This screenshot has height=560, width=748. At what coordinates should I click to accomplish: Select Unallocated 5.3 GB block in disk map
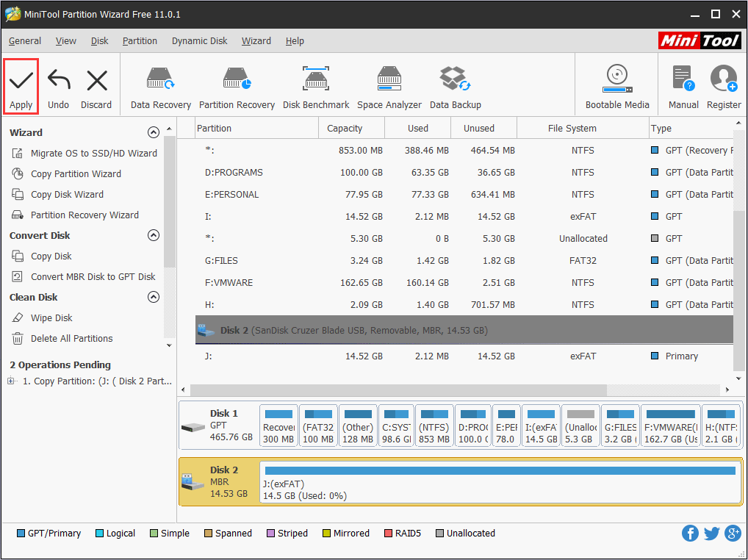[580, 426]
